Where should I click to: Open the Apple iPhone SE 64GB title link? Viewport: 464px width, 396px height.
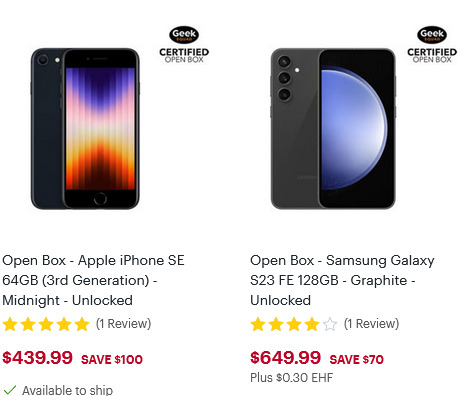coord(93,280)
